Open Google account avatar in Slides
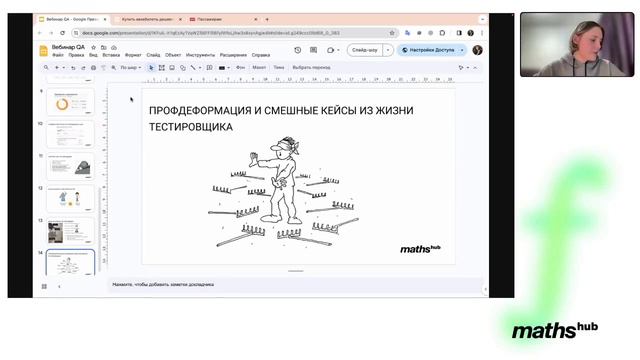 pos(477,50)
